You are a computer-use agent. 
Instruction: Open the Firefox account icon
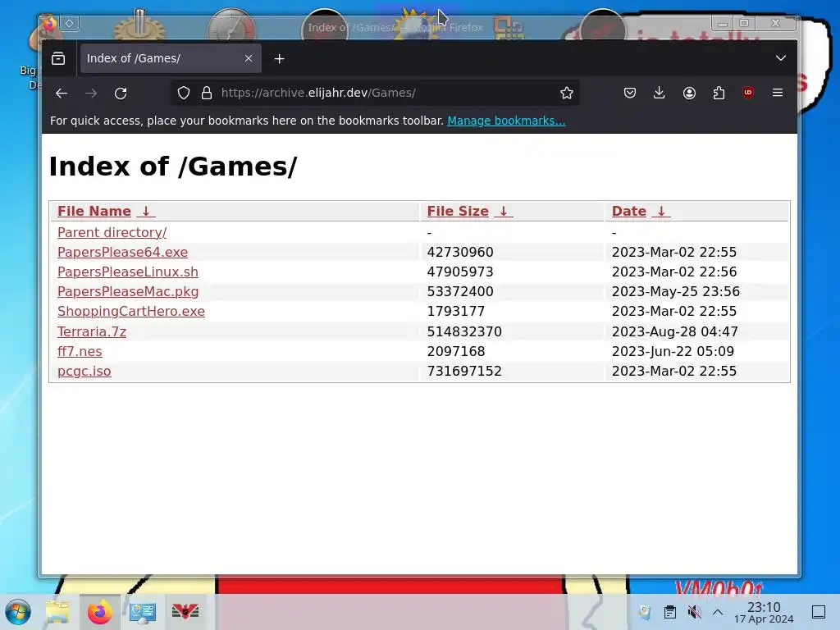pyautogui.click(x=689, y=94)
